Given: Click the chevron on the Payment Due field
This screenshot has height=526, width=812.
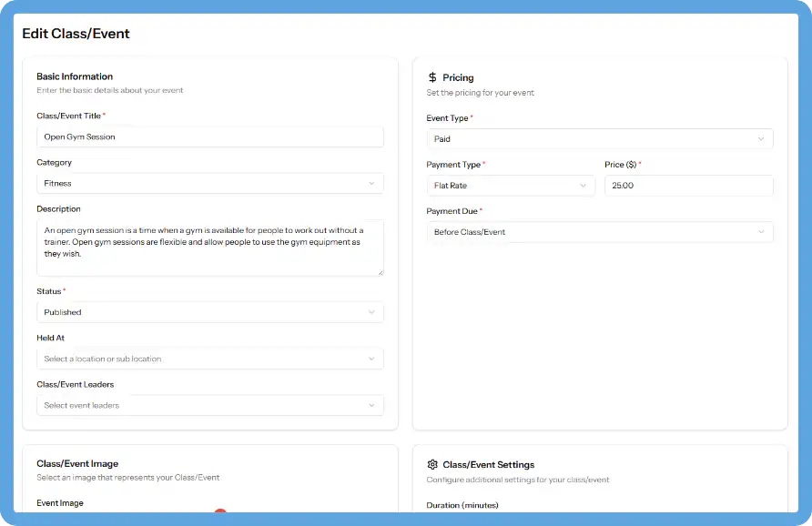Looking at the screenshot, I should (x=761, y=232).
